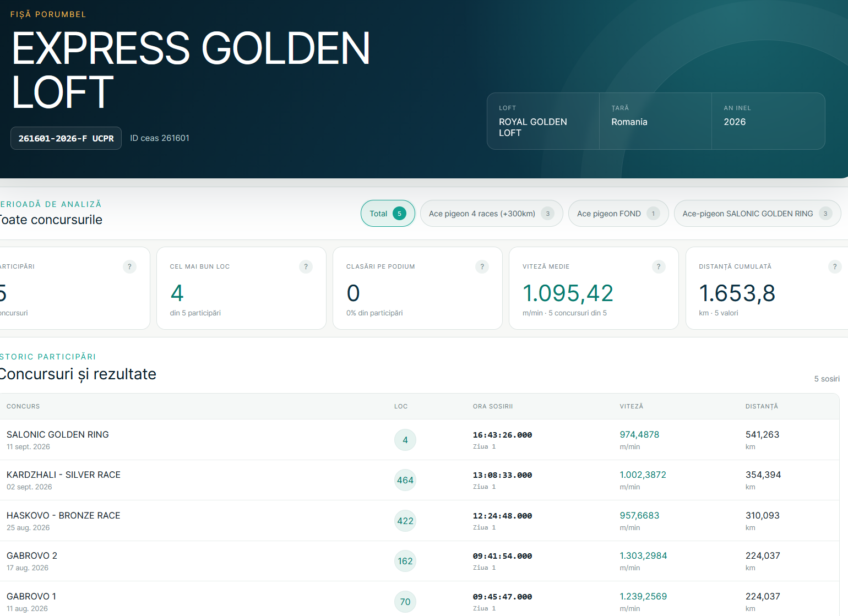The height and width of the screenshot is (616, 848).
Task: Click speed value 1.239,2569
Action: pyautogui.click(x=643, y=596)
